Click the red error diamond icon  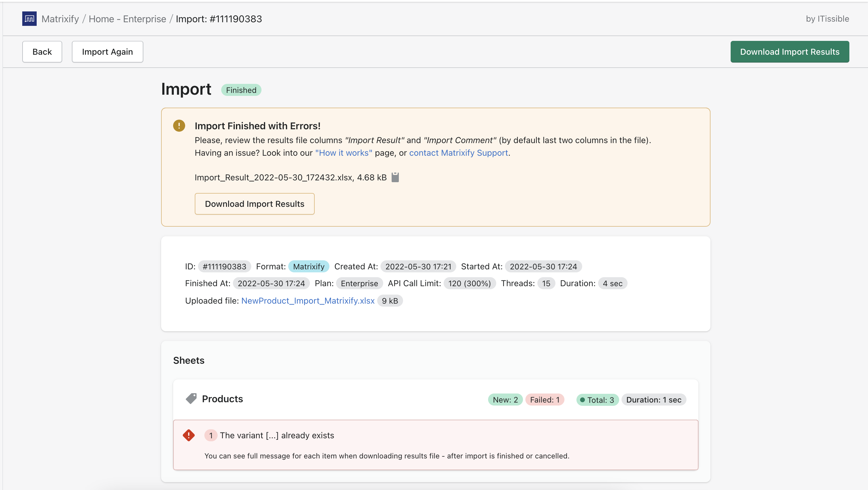tap(189, 435)
